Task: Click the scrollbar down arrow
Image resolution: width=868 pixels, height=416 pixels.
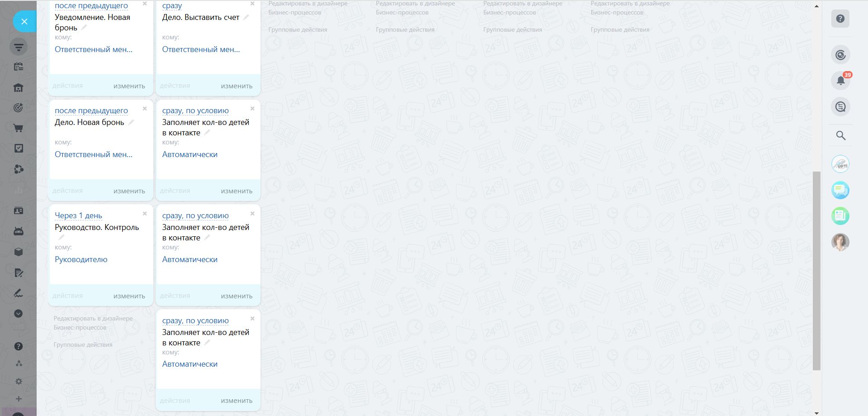Action: coord(816,413)
